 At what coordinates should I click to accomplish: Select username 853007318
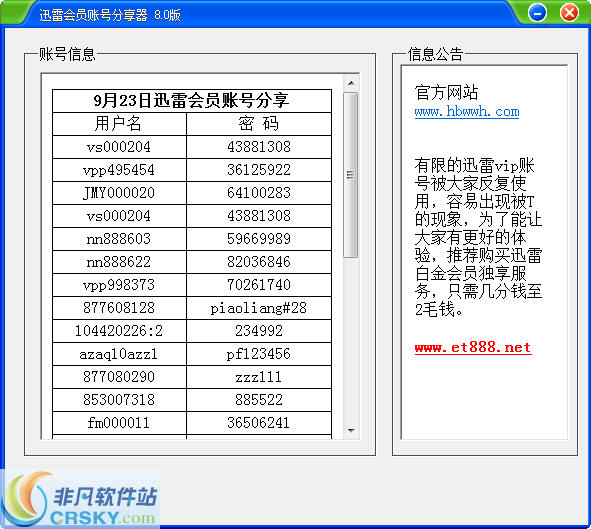pos(118,400)
